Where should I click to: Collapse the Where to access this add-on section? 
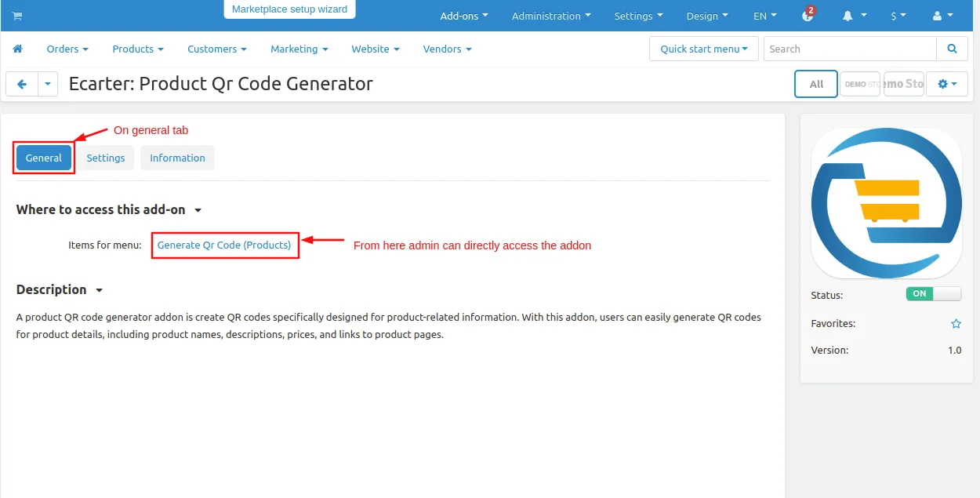tap(109, 209)
